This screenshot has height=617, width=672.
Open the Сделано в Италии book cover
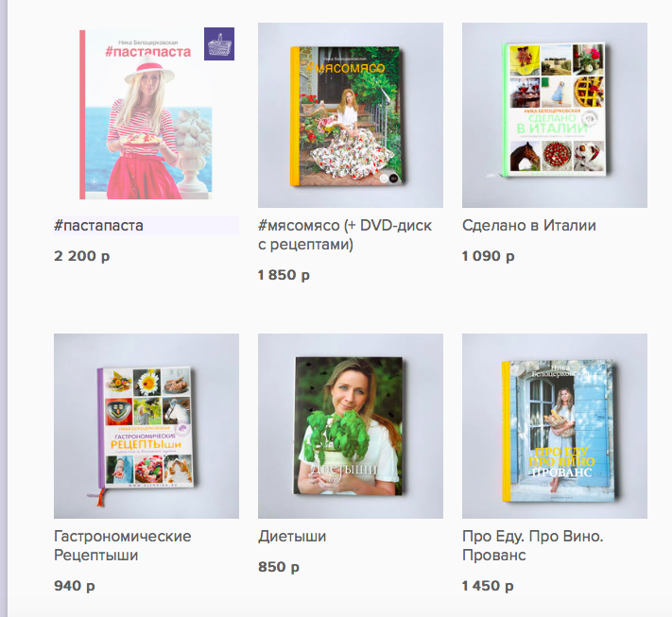point(555,115)
